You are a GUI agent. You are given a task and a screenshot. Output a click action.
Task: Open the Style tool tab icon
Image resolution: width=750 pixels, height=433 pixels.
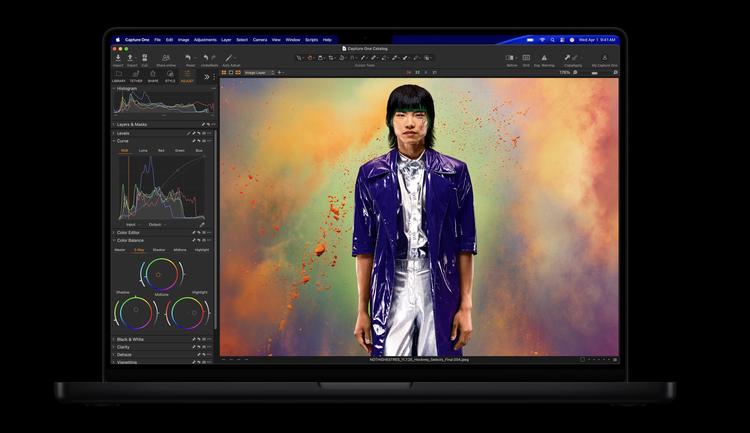(169, 75)
